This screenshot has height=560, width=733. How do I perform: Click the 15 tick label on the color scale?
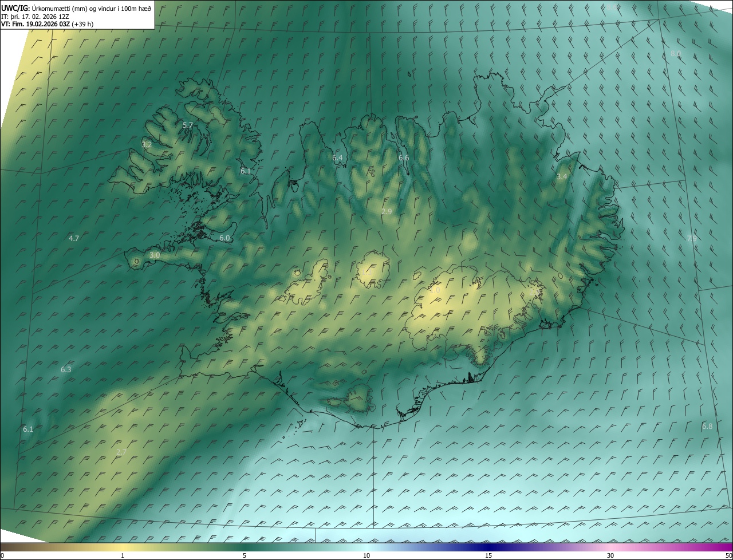pos(488,555)
